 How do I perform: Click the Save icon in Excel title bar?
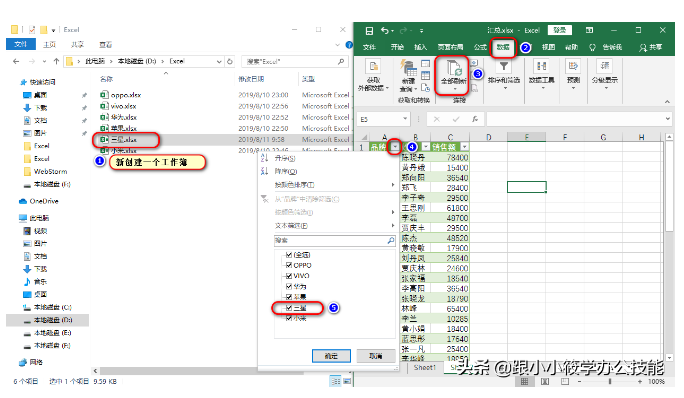[369, 31]
